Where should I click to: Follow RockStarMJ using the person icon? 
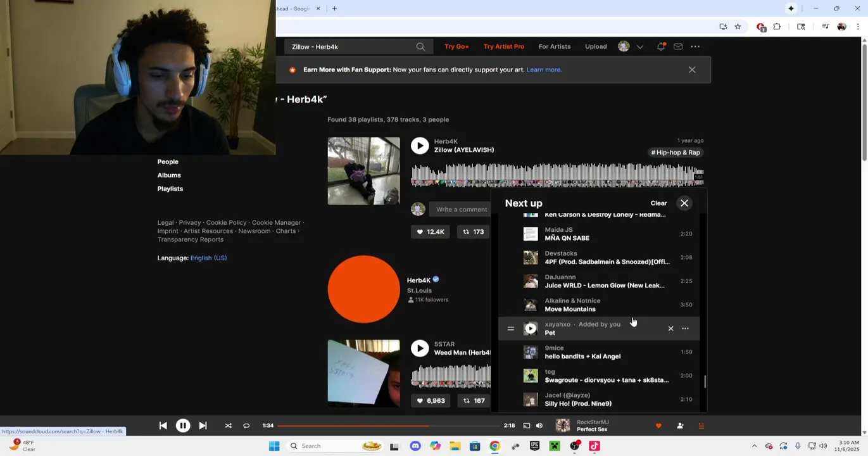click(680, 426)
